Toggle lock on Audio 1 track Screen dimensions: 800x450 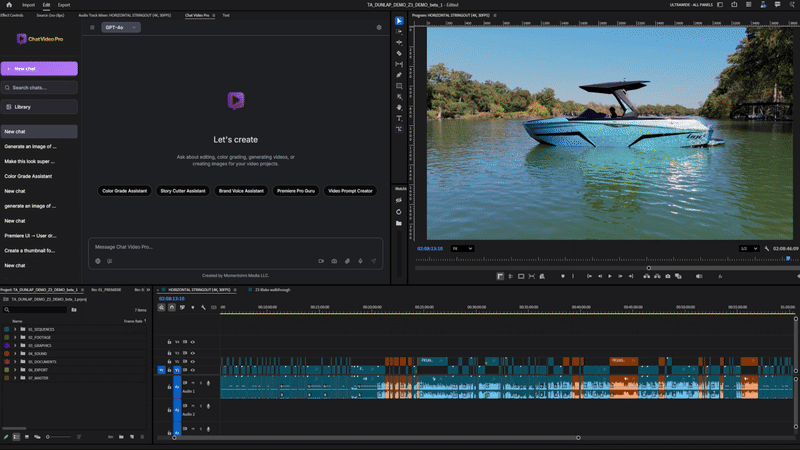(169, 387)
